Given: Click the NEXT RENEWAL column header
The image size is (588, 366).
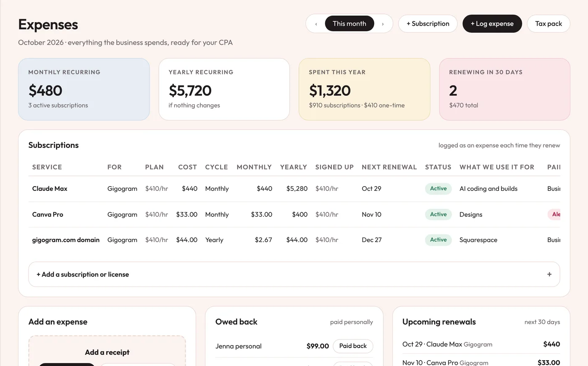Looking at the screenshot, I should tap(389, 167).
